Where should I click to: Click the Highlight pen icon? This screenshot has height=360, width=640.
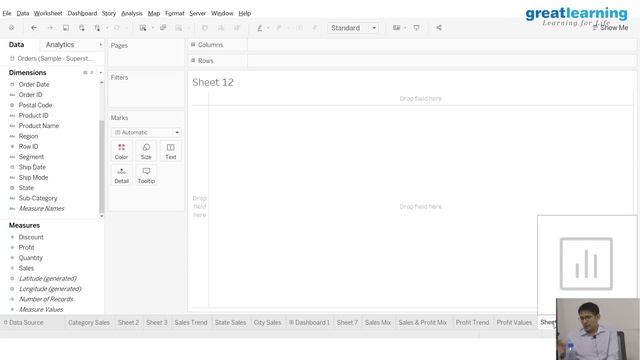click(260, 28)
